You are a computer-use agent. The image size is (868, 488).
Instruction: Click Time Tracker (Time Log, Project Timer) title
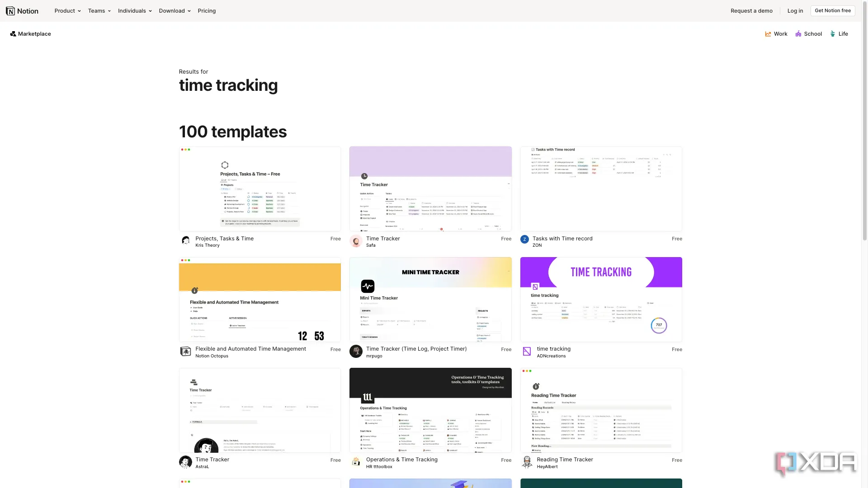coord(416,349)
